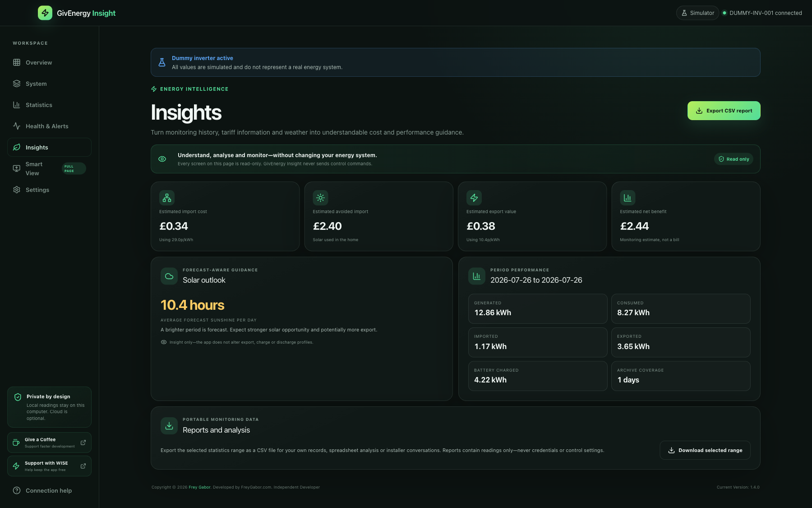Click the Generated 12.86 kWh tile
This screenshot has height=508, width=812.
point(538,309)
